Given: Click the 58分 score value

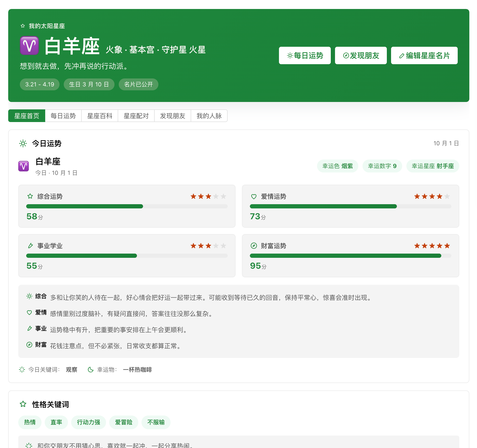Looking at the screenshot, I should tap(35, 216).
